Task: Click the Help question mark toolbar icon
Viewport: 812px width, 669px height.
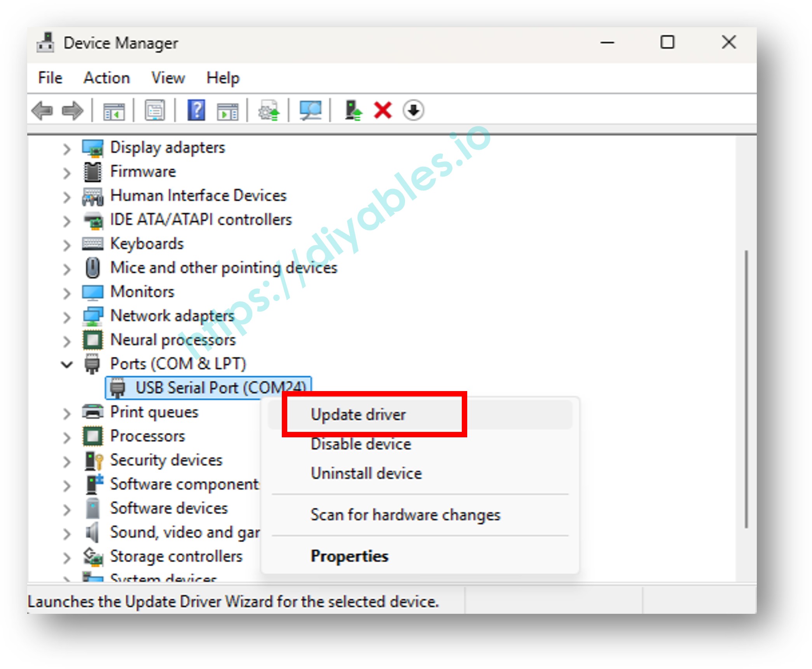Action: point(196,110)
